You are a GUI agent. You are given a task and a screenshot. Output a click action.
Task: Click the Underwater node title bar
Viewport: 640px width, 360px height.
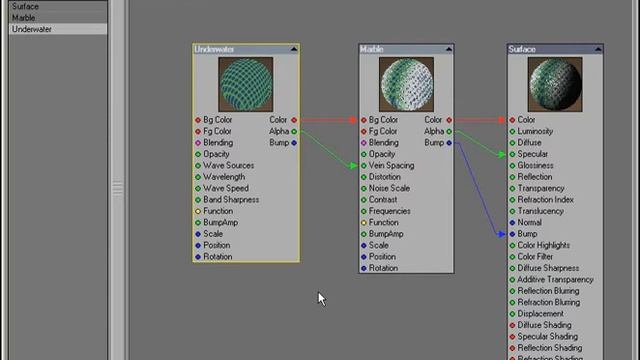point(246,49)
